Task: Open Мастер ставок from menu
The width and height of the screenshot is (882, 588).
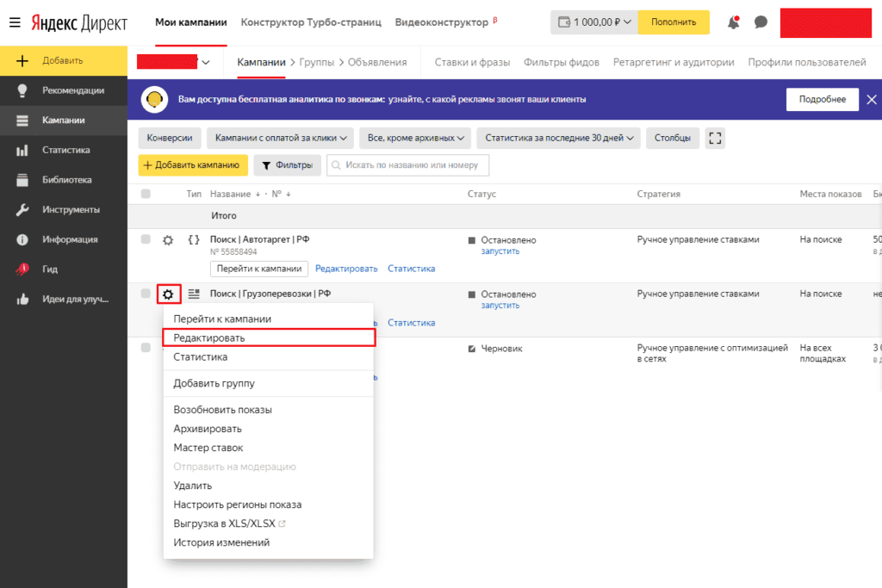Action: 269,448
